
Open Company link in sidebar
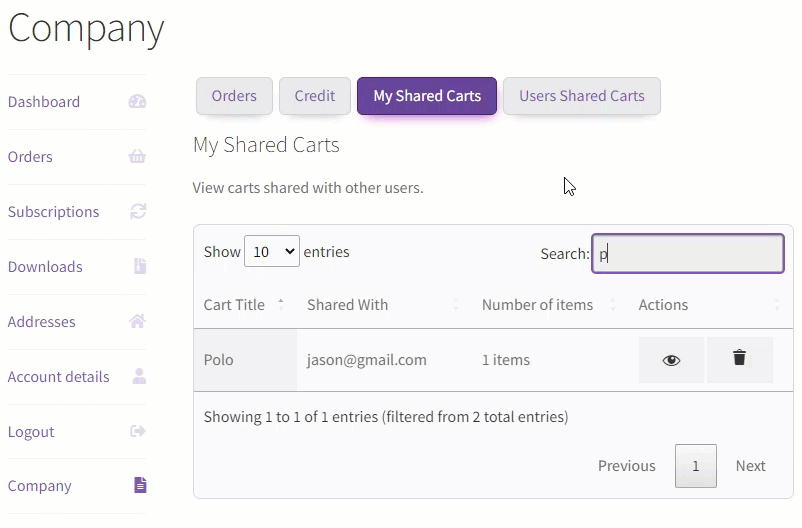coord(40,486)
